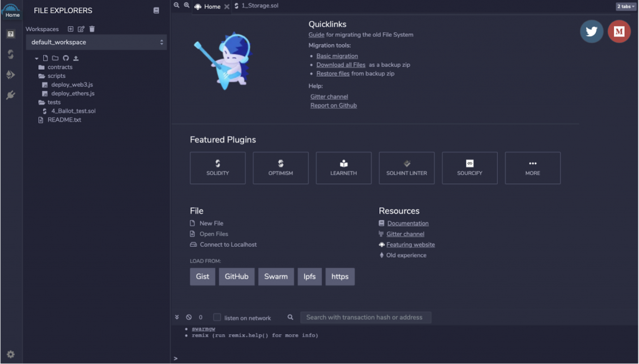The image size is (639, 364).
Task: Focus the transaction hash search field
Action: pyautogui.click(x=366, y=318)
